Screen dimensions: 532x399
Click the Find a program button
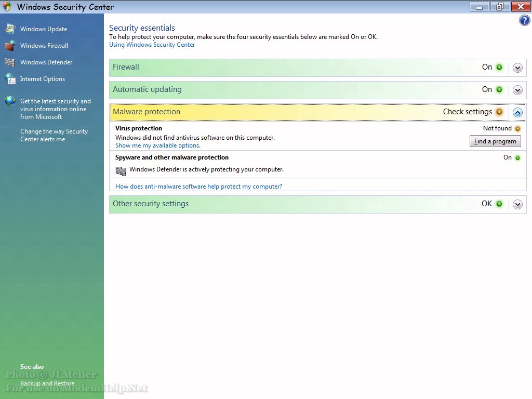click(495, 141)
